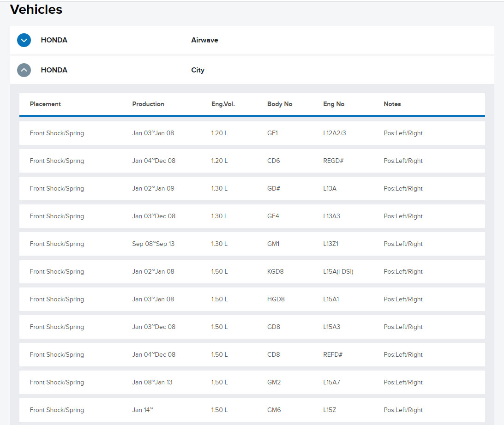This screenshot has width=504, height=425.
Task: Click the Eng No column header
Action: click(x=334, y=104)
